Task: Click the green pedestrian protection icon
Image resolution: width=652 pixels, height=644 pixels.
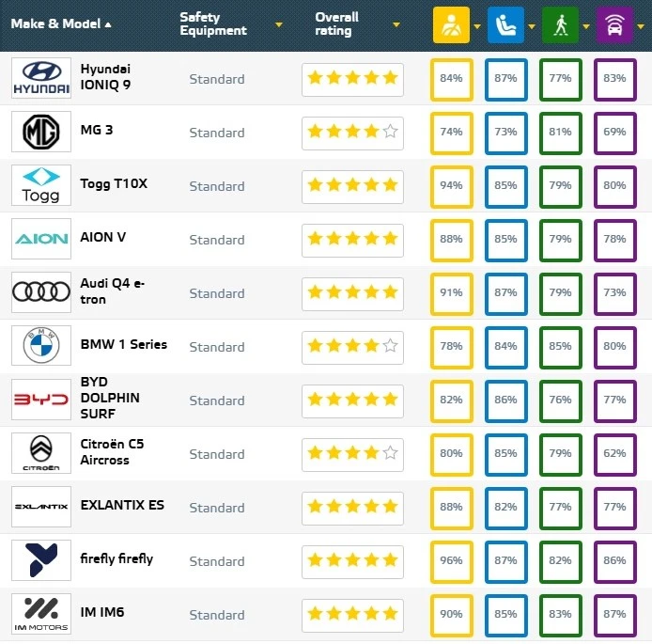Action: (560, 25)
